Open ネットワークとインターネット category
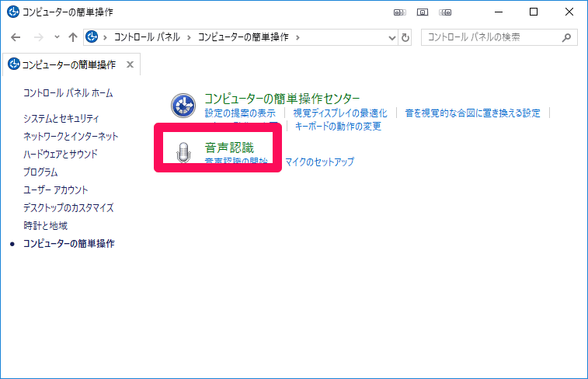The image size is (588, 379). [71, 136]
